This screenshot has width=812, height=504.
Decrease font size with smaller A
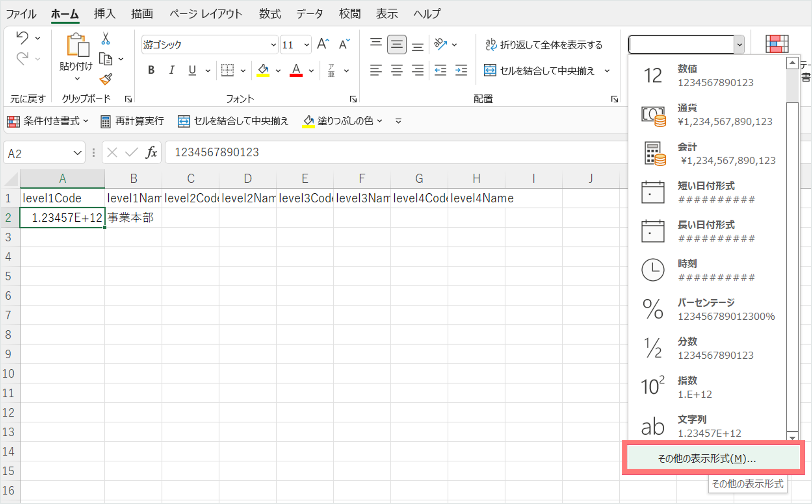(344, 44)
